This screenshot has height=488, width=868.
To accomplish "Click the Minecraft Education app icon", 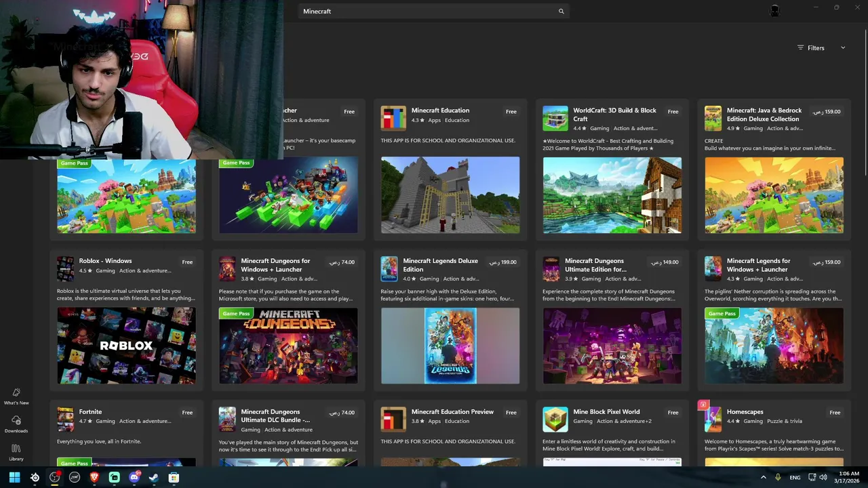I will tap(393, 118).
